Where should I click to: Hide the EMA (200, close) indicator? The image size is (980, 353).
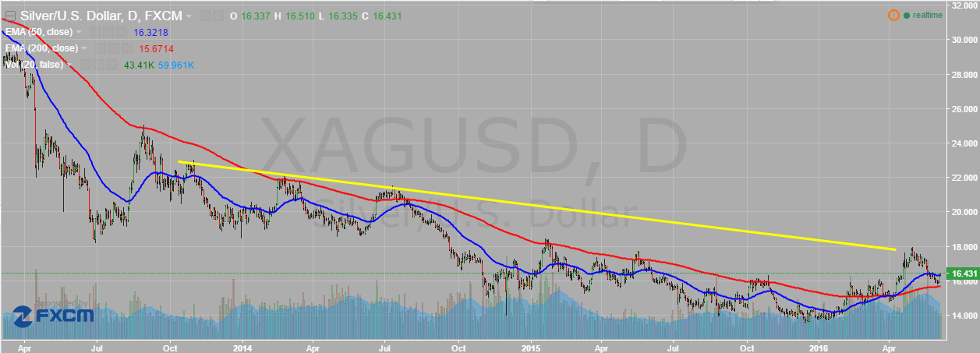(101, 48)
